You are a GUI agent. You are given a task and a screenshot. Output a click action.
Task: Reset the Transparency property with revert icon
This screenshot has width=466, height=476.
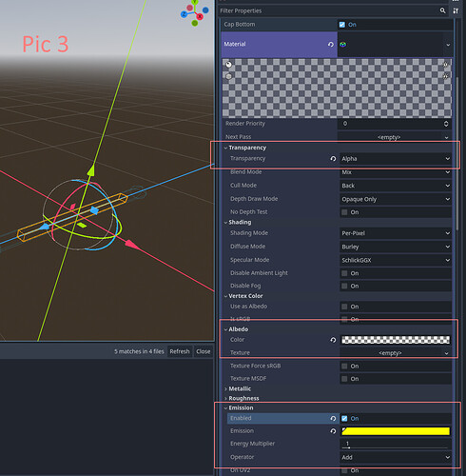pyautogui.click(x=333, y=159)
